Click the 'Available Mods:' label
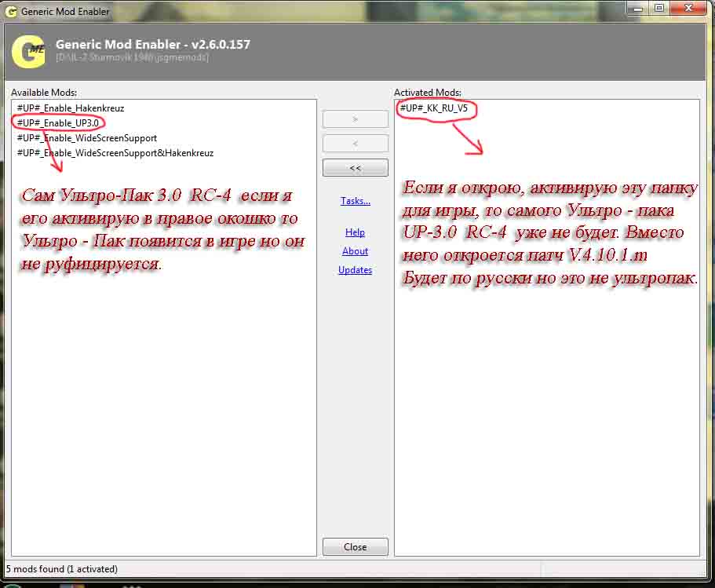The image size is (715, 588). pos(44,93)
